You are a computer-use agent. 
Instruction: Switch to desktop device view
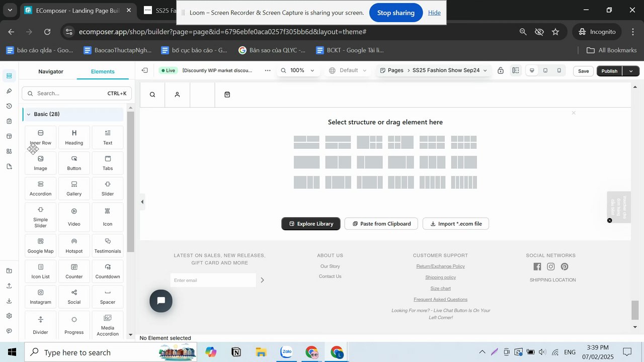(x=532, y=71)
